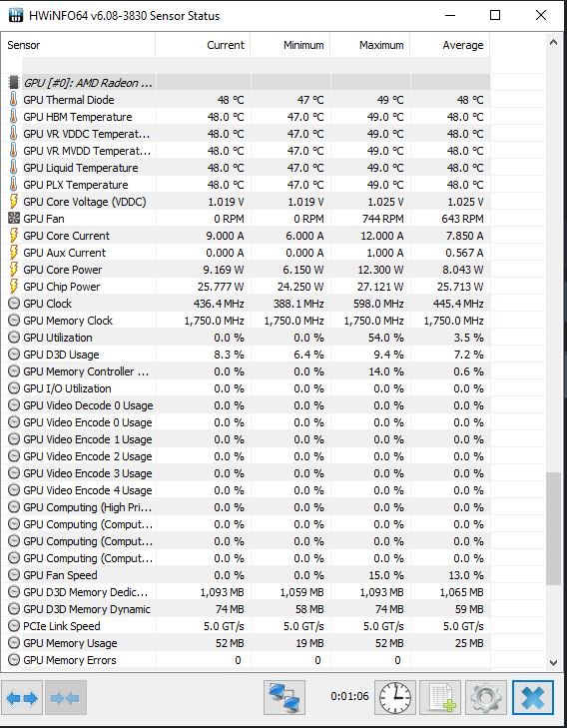Click lightning icon beside GPU Core Current
The height and width of the screenshot is (728, 567).
click(14, 236)
